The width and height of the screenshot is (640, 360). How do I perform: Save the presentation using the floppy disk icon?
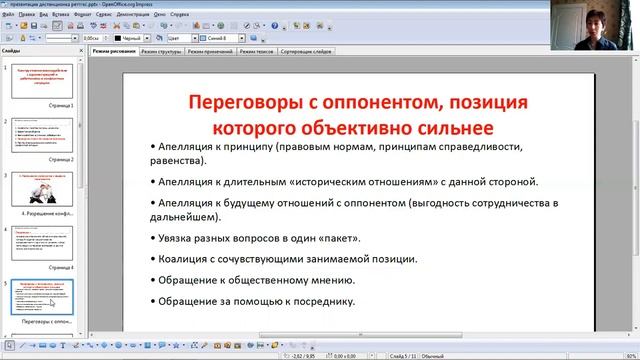coord(34,26)
